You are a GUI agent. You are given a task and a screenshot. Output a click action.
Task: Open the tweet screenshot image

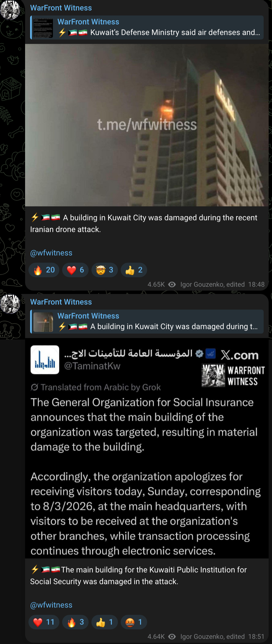click(x=147, y=448)
